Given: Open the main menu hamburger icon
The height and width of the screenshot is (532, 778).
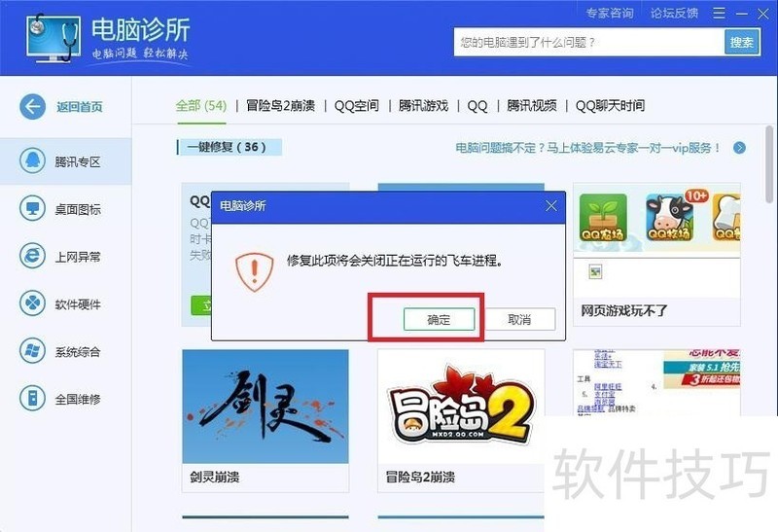Looking at the screenshot, I should 719,14.
